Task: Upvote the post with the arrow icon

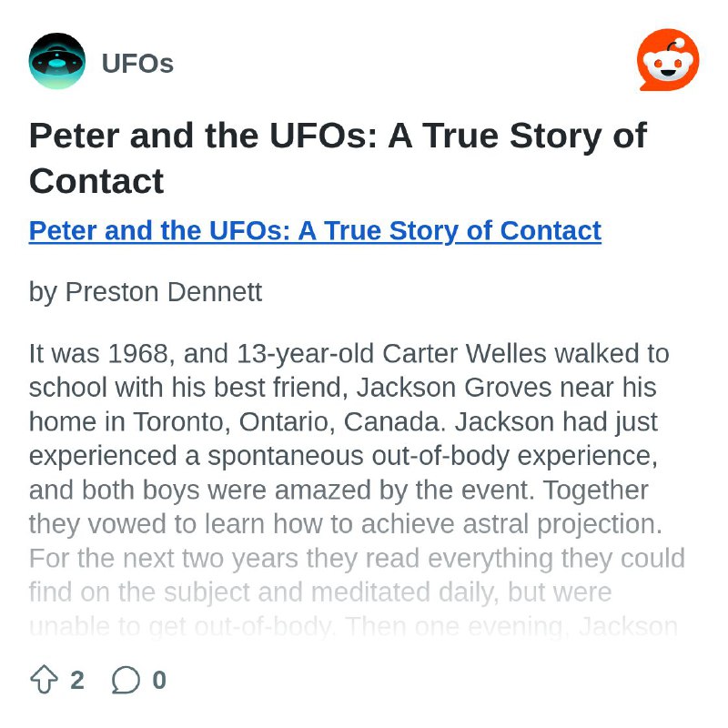Action: click(x=44, y=680)
